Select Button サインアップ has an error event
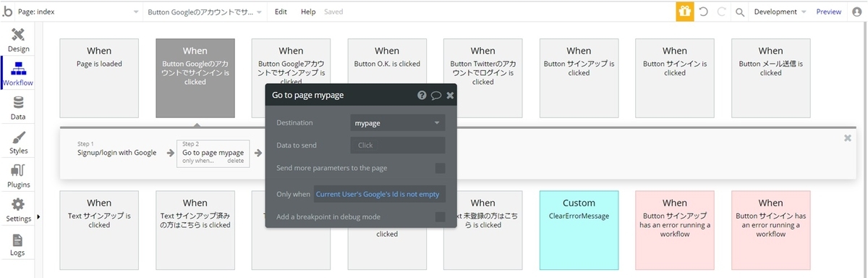 (675, 230)
